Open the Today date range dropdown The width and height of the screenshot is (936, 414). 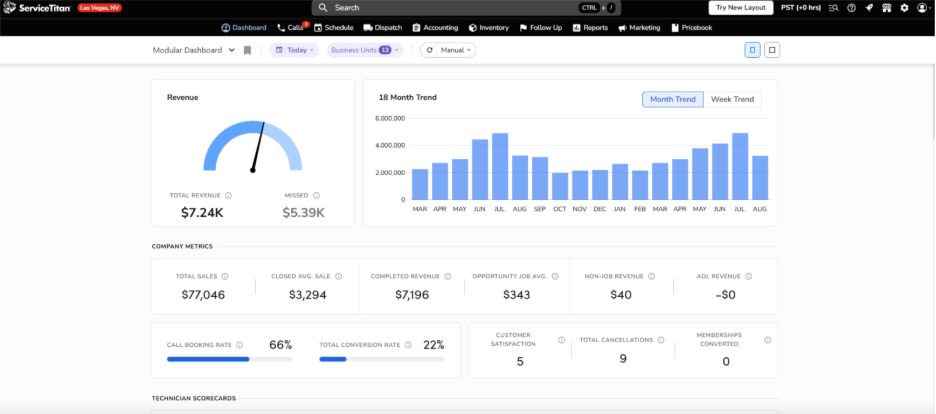pyautogui.click(x=294, y=50)
